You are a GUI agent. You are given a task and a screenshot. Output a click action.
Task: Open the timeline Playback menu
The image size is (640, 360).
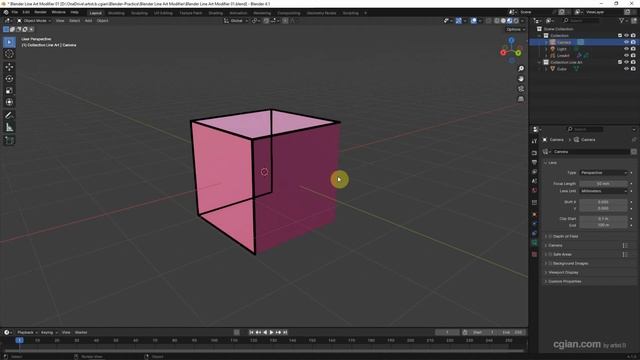(x=27, y=332)
